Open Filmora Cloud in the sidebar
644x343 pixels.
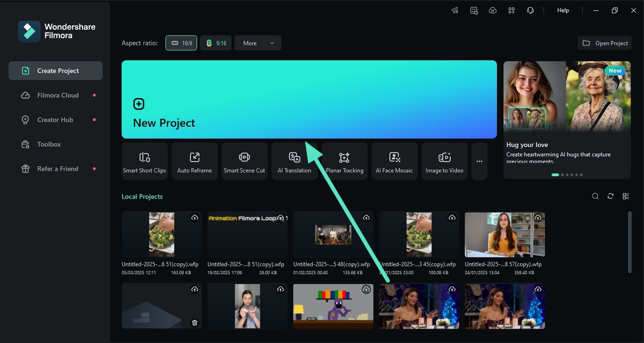[55, 95]
